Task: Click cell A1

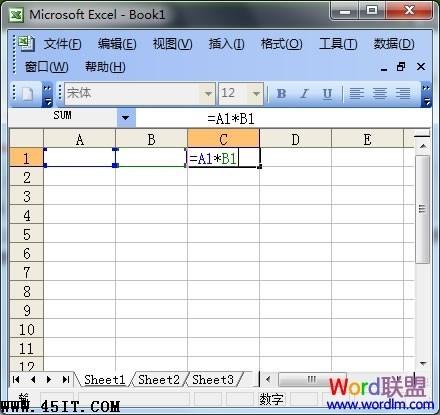Action: [80, 157]
